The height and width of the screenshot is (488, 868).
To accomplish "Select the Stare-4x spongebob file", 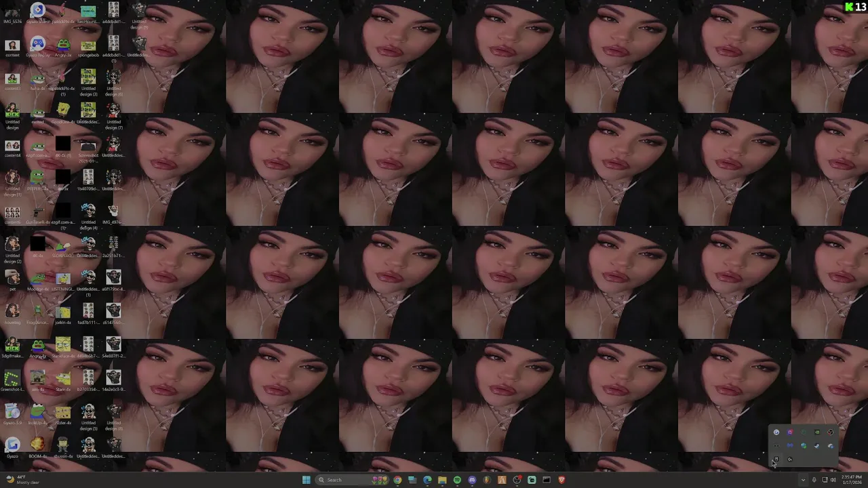I will pos(63,380).
